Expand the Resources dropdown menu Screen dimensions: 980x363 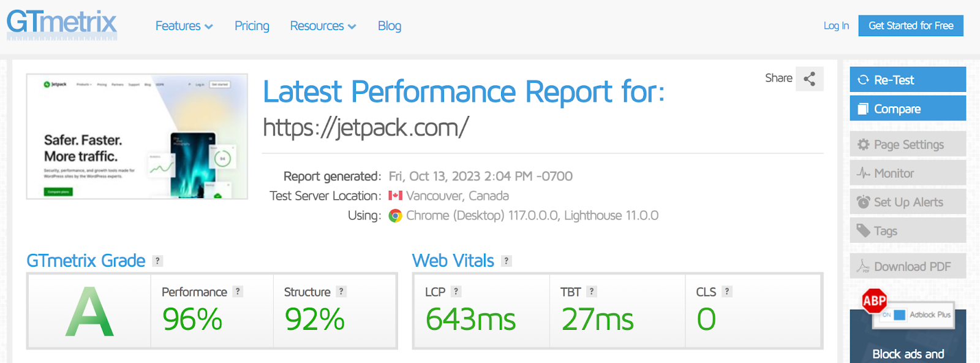pyautogui.click(x=323, y=26)
